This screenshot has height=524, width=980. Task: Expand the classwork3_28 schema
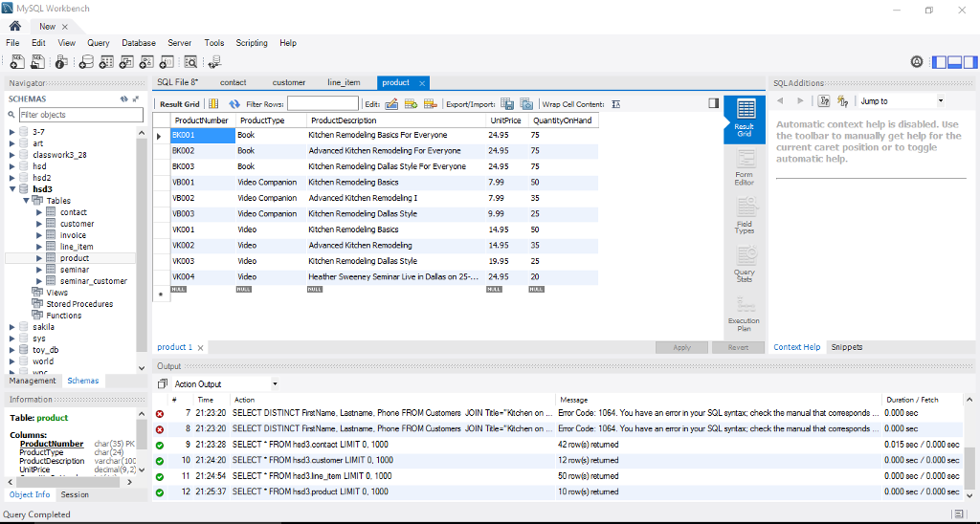tap(12, 155)
